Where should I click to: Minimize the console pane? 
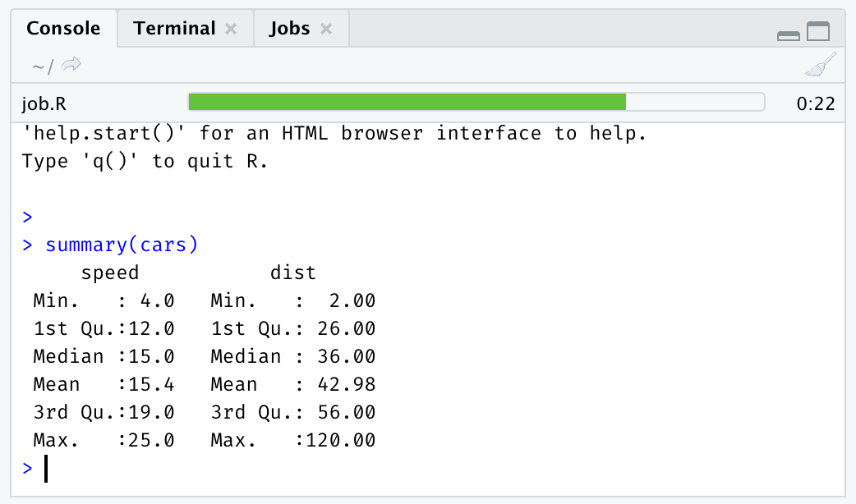coord(789,34)
